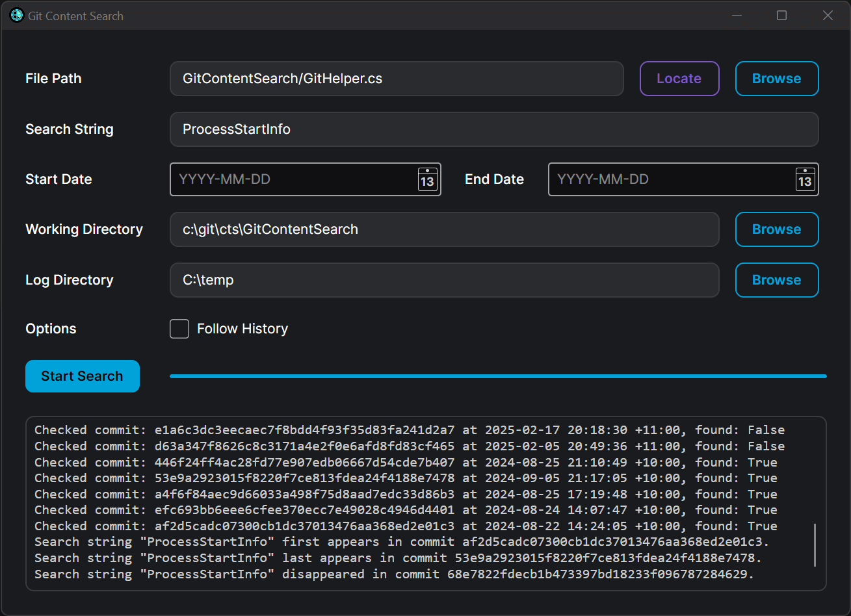
Task: Click the "File Path" label
Action: 53,79
